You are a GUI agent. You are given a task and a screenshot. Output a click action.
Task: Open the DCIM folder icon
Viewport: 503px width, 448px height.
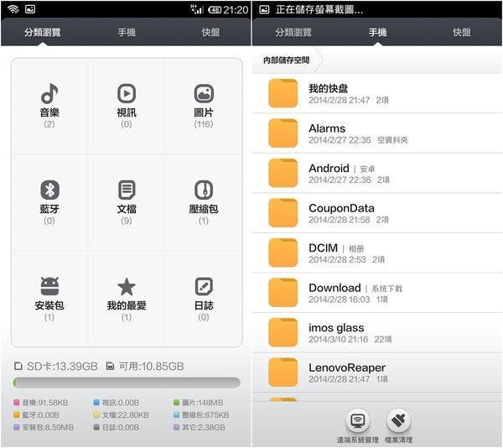click(x=283, y=253)
